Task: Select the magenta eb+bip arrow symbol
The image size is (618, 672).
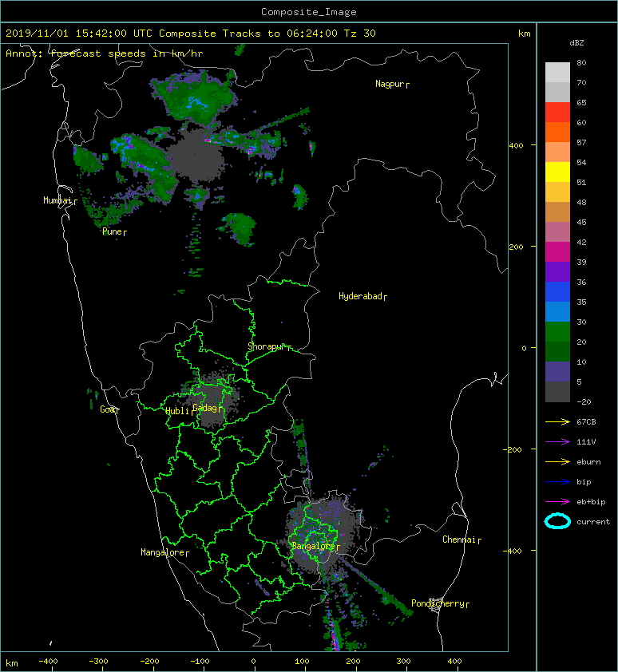Action: click(557, 501)
